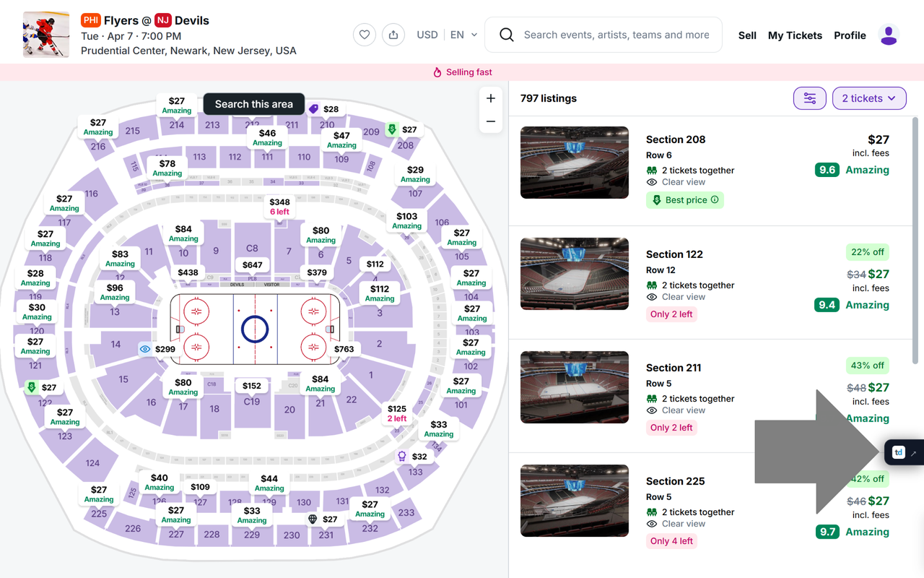
Task: Open the purple profile avatar icon
Action: pyautogui.click(x=889, y=35)
